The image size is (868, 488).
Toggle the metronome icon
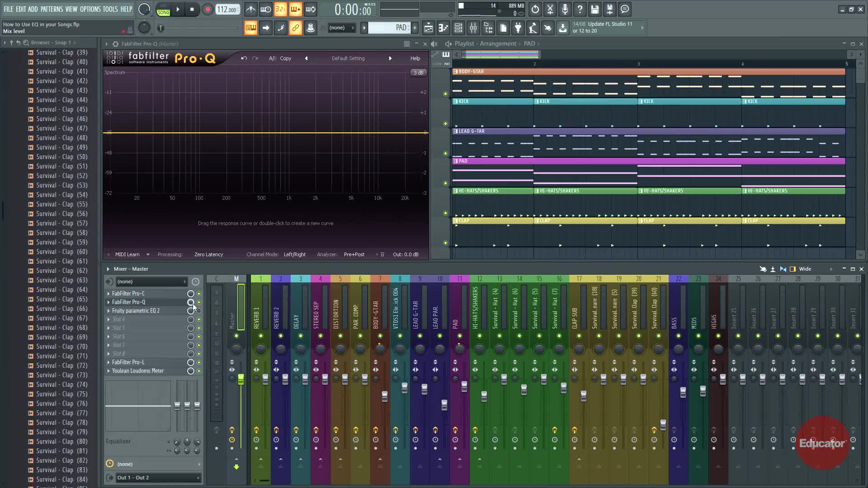(251, 9)
